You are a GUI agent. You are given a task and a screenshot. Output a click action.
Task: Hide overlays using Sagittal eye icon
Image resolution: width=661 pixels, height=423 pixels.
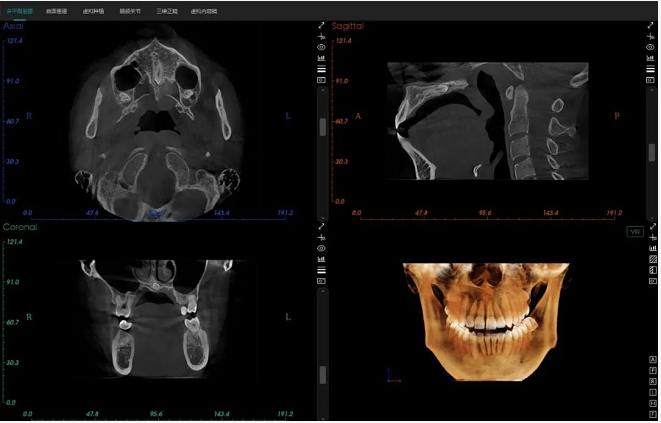(x=652, y=47)
